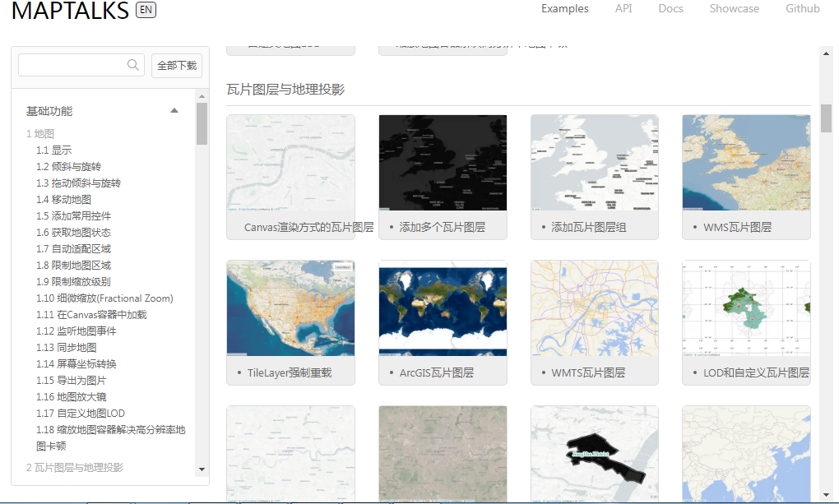Open the 2 瓦片图层与地理投影 category
839x504 pixels.
tap(75, 468)
